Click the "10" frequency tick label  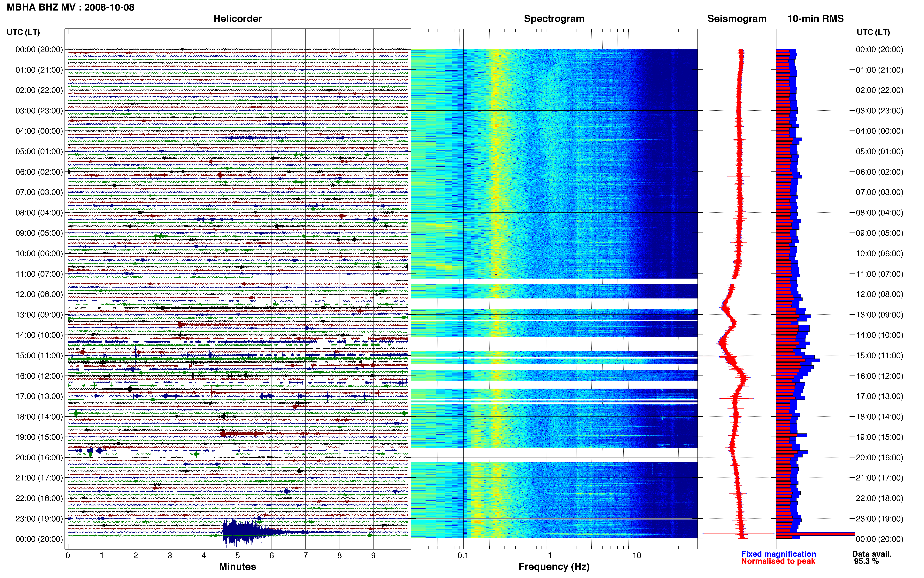tap(636, 555)
